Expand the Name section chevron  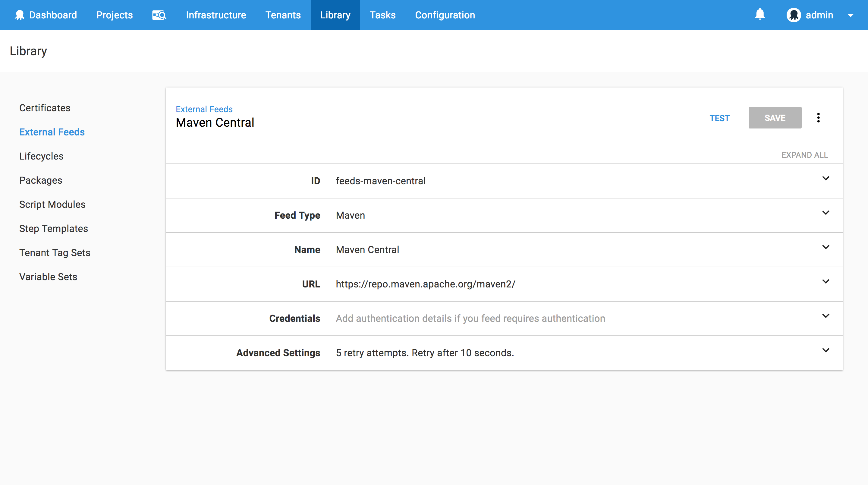826,247
